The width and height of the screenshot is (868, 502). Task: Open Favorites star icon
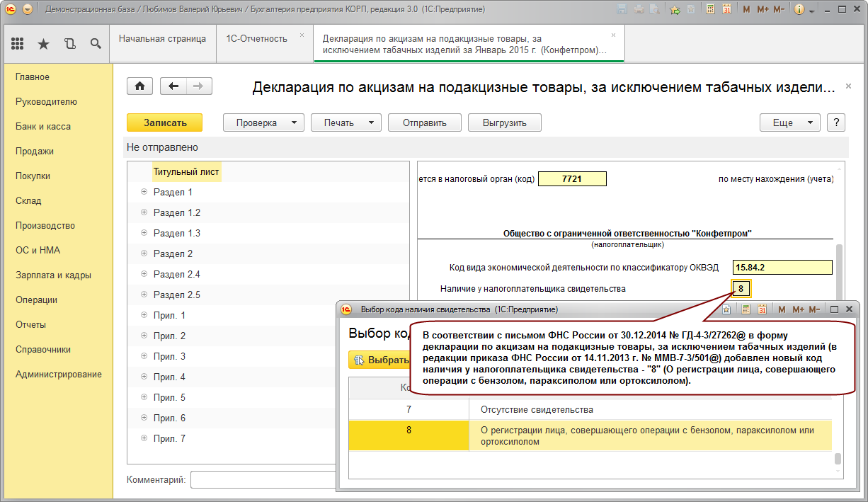(43, 44)
